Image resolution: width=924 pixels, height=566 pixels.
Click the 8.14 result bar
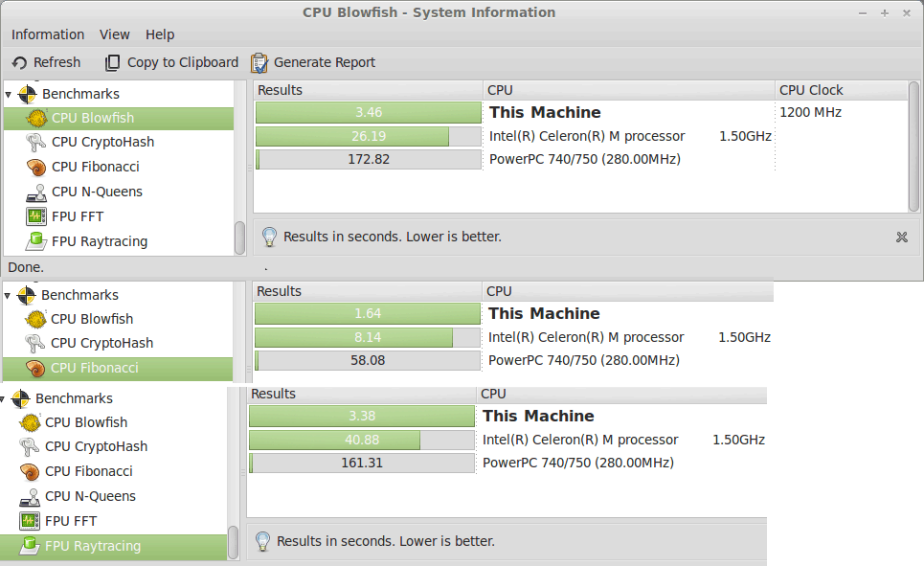point(367,337)
